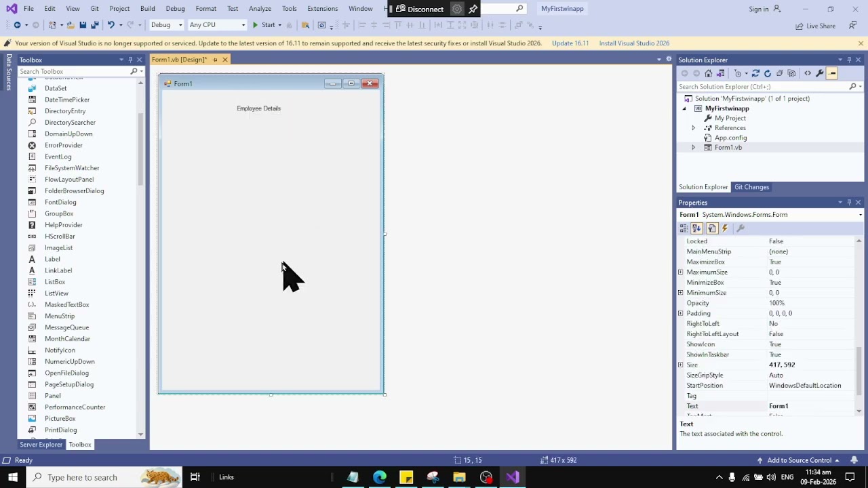Collapse the MyFirstwinapp project node
This screenshot has height=488, width=868.
[x=684, y=108]
